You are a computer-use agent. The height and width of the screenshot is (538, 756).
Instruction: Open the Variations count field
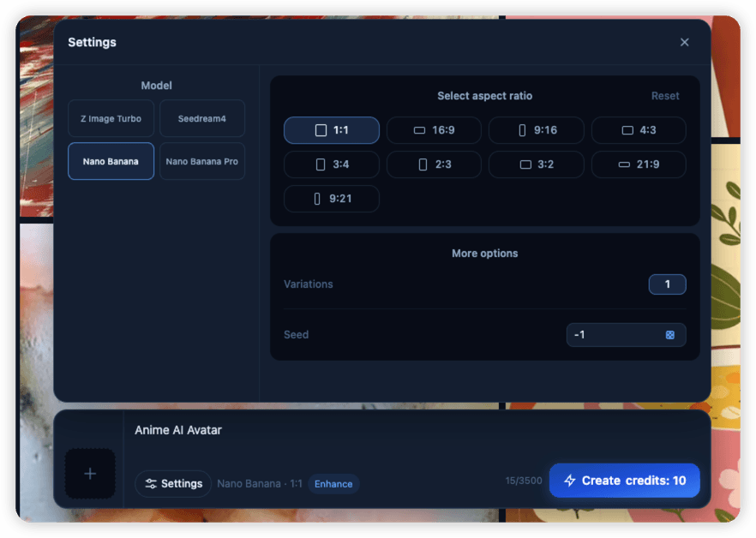pyautogui.click(x=667, y=284)
